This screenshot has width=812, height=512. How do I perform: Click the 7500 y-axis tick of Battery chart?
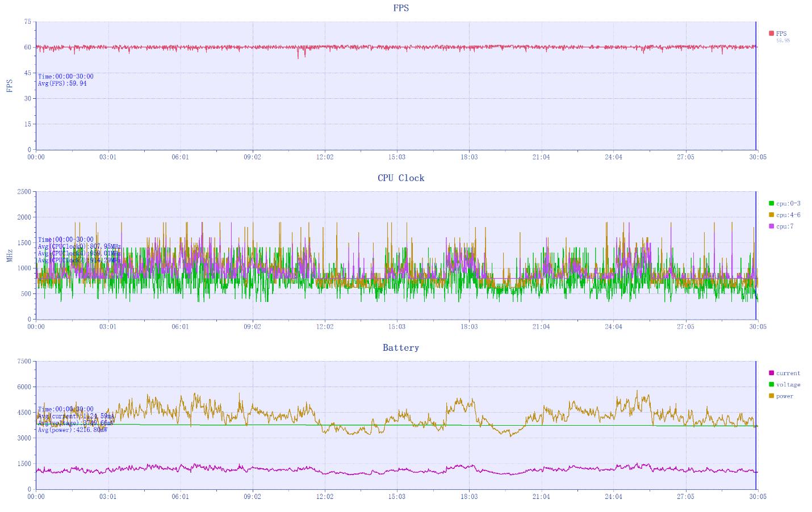coord(24,361)
